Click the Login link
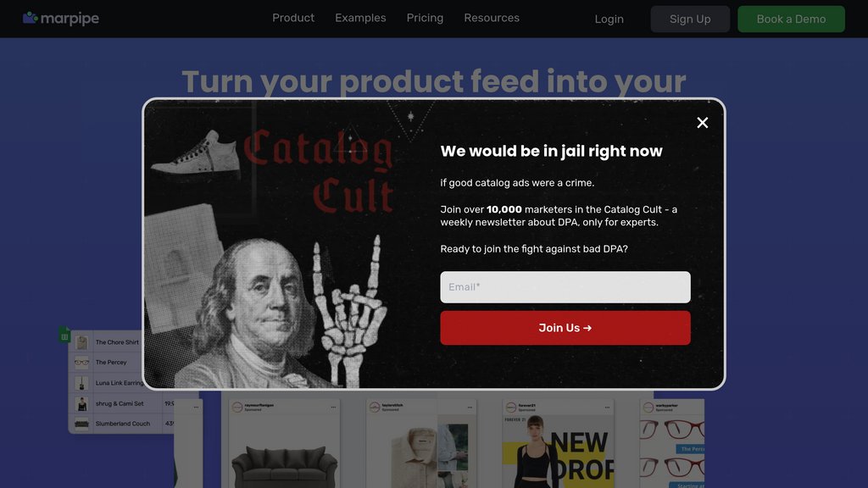This screenshot has height=488, width=868. coord(609,19)
